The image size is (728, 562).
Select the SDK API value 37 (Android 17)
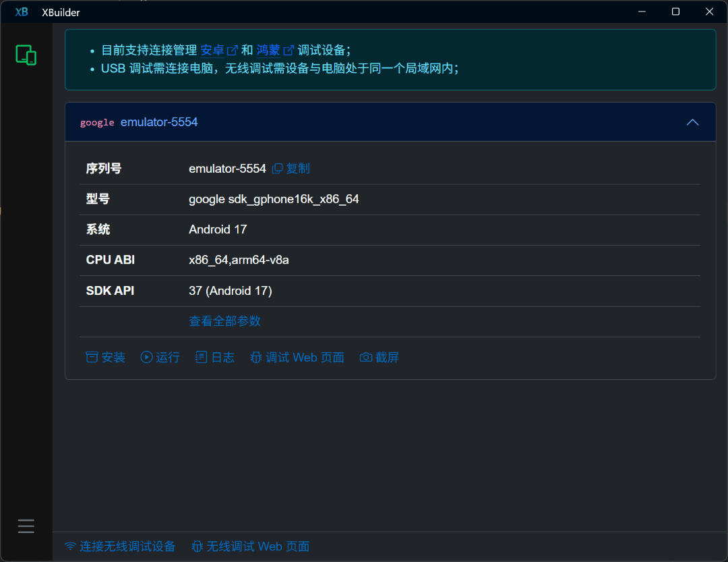(x=231, y=291)
